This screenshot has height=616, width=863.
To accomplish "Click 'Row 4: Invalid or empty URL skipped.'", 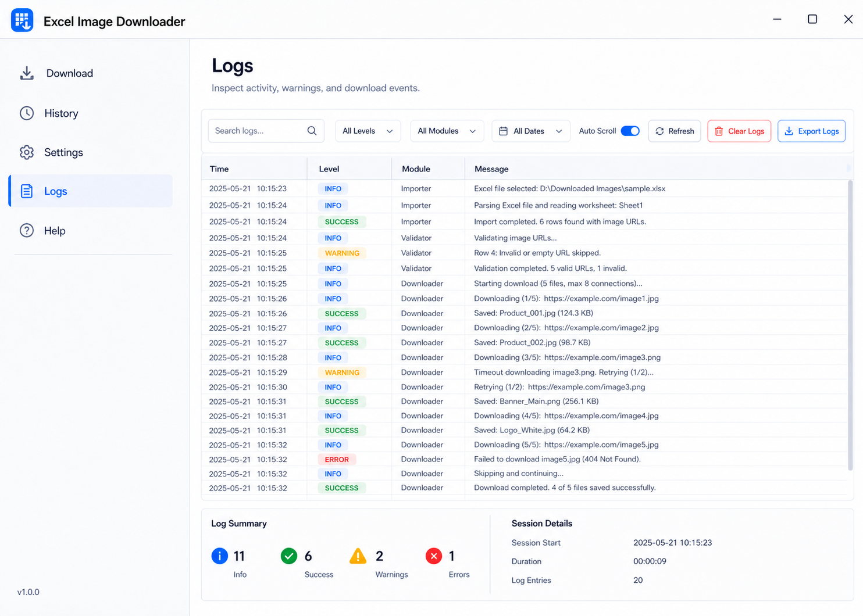I will [537, 253].
